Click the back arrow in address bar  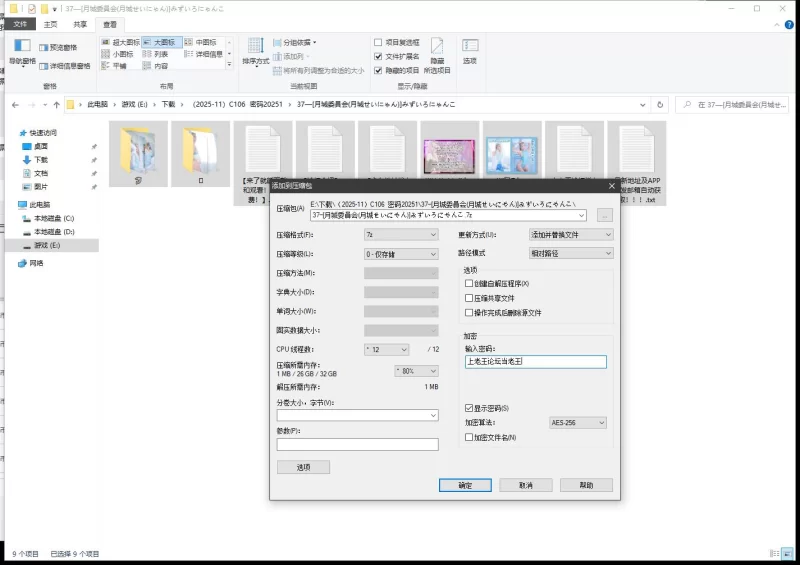click(15, 104)
